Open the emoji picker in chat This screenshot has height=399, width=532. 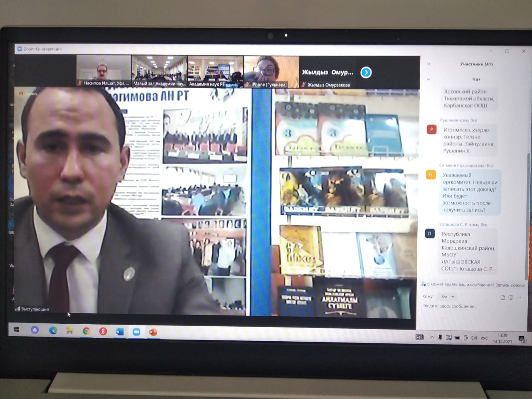coord(511,297)
